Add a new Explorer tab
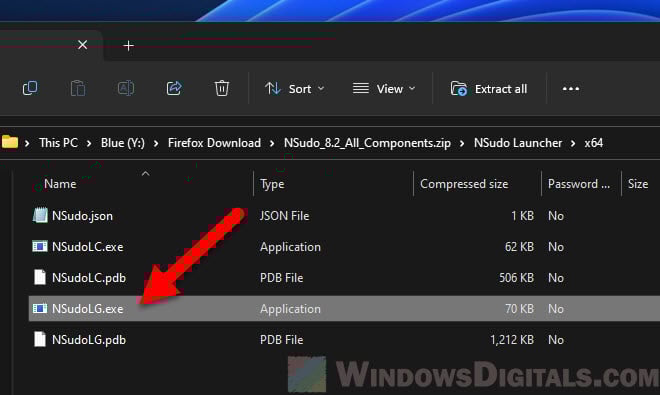The height and width of the screenshot is (395, 660). [128, 45]
